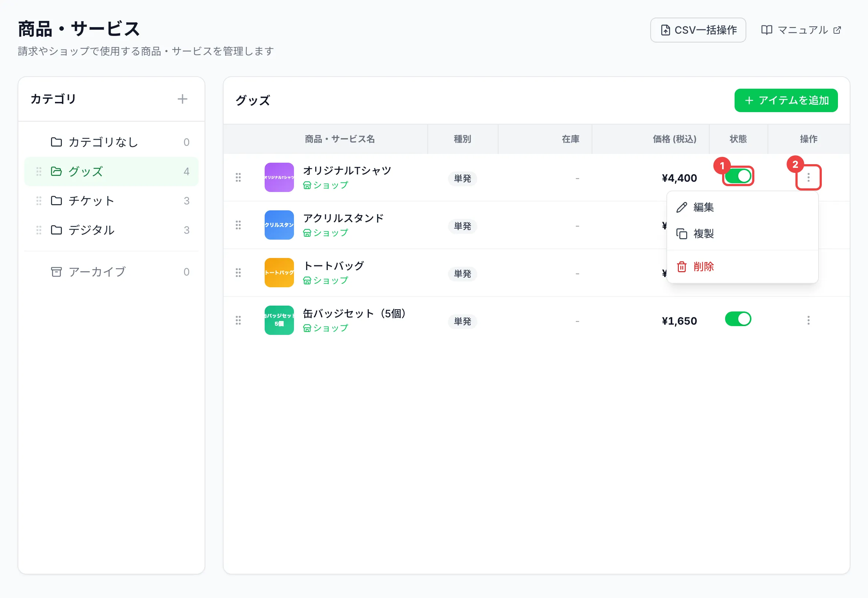
Task: Click the drag handle beside グッズ category
Action: (38, 171)
